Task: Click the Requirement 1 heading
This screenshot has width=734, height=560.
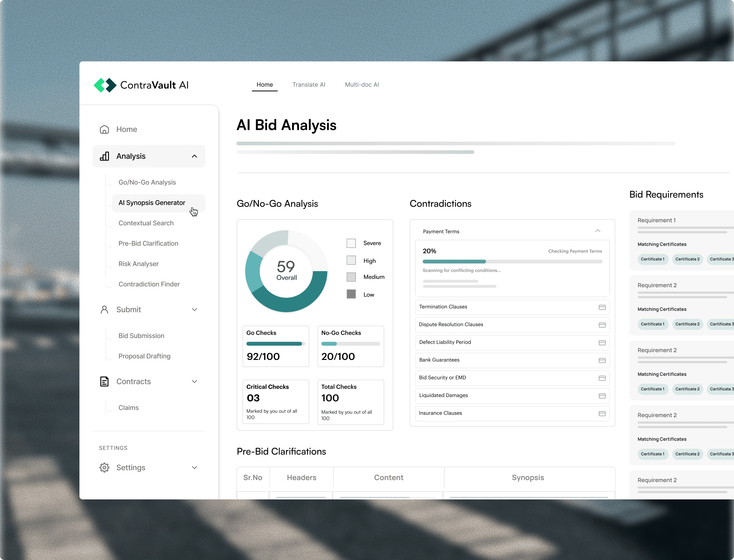Action: [x=657, y=220]
